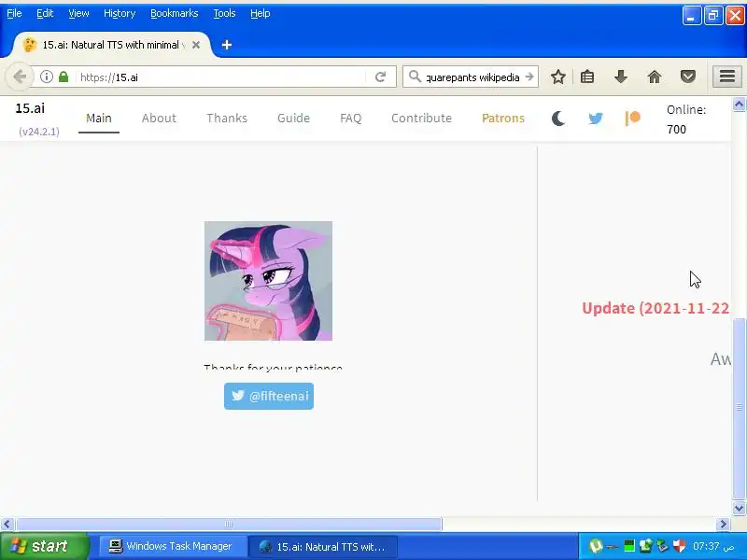Viewport: 747px width, 560px height.
Task: Click the @fifteenai Twitter button
Action: (x=269, y=396)
